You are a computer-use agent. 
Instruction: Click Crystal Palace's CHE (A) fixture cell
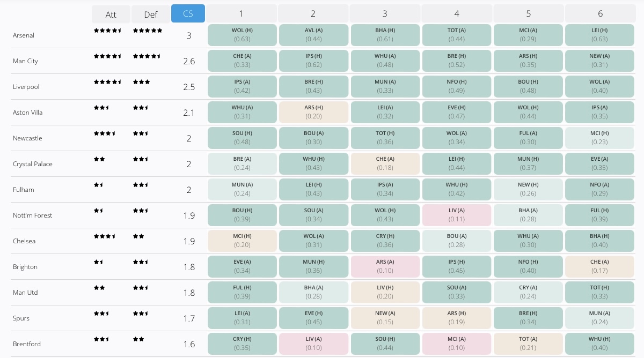(x=385, y=163)
